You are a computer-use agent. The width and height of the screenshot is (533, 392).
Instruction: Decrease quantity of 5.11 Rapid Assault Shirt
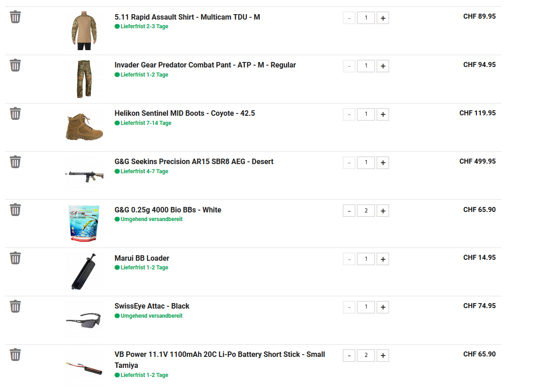349,18
